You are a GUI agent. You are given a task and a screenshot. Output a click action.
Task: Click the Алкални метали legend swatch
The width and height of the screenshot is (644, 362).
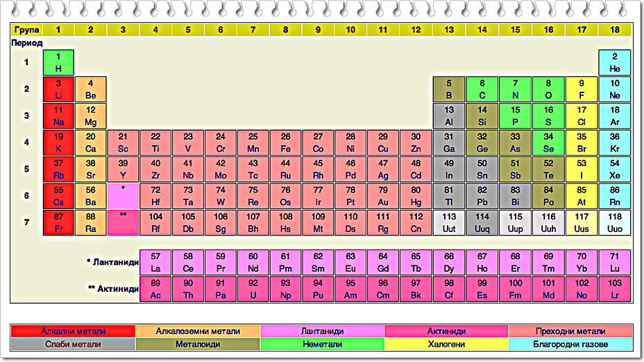[73, 331]
